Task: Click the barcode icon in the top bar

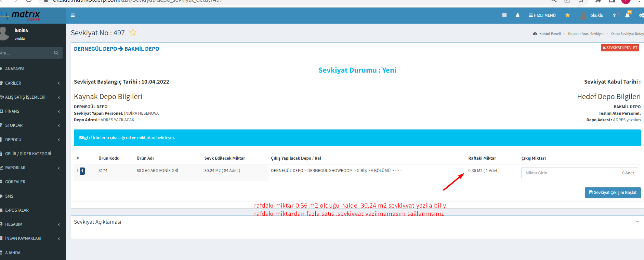Action: [504, 15]
